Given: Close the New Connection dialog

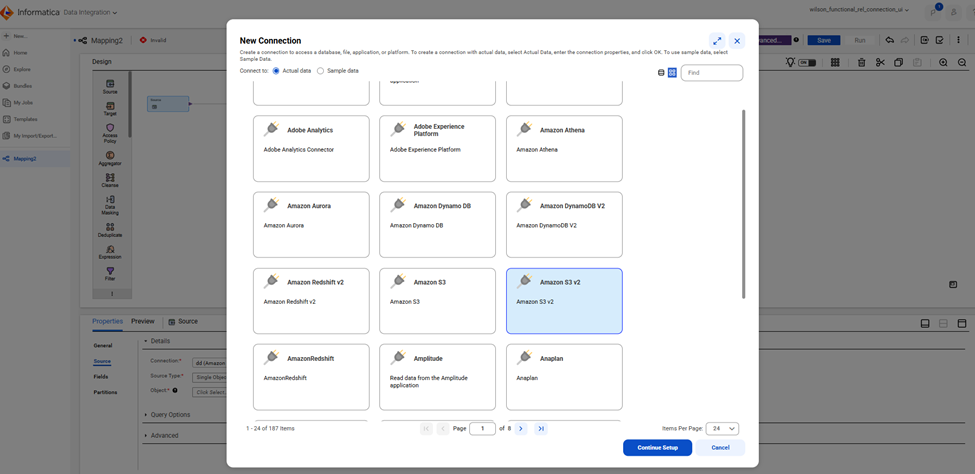Looking at the screenshot, I should point(737,41).
